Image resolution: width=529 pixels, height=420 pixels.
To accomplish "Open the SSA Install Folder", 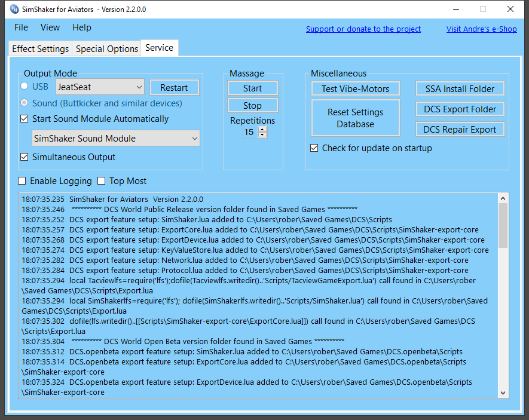I will [460, 88].
